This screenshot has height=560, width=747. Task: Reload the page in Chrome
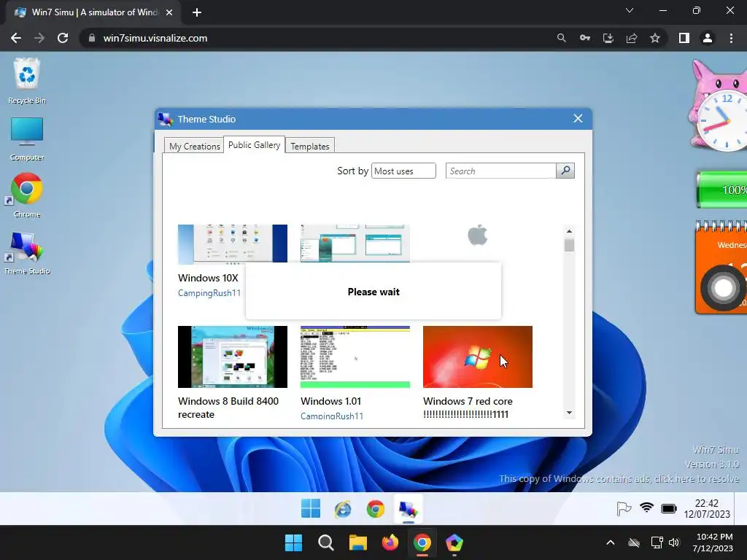[x=63, y=38]
